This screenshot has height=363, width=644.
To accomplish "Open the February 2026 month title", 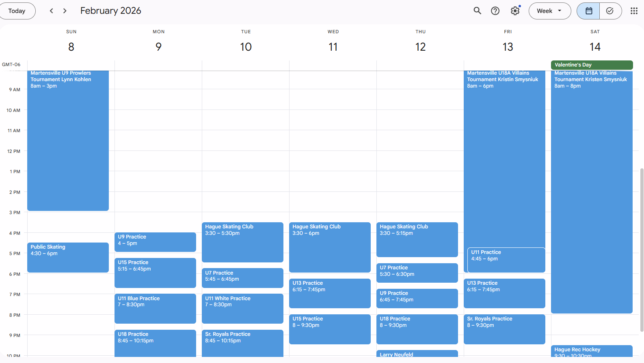I will (110, 11).
